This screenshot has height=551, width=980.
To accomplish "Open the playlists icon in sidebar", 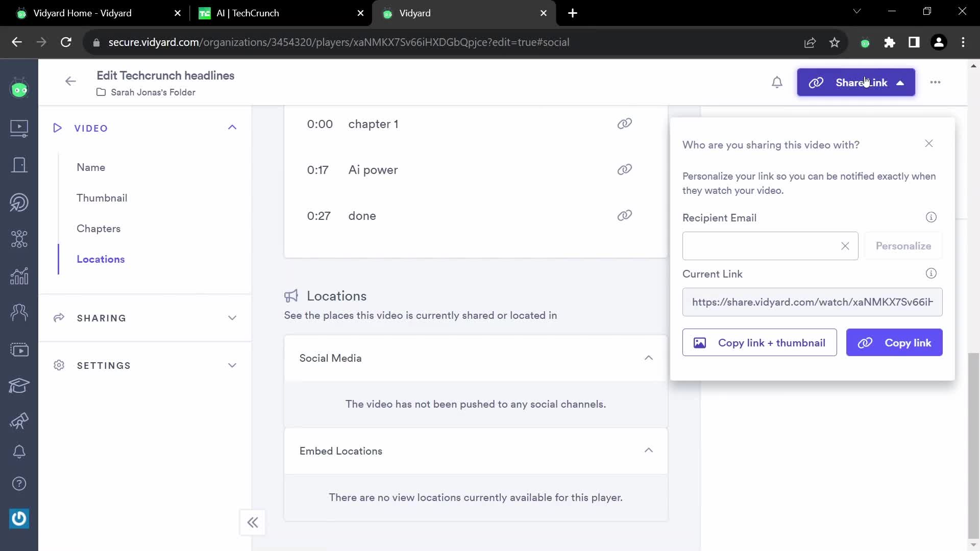I will tap(19, 349).
